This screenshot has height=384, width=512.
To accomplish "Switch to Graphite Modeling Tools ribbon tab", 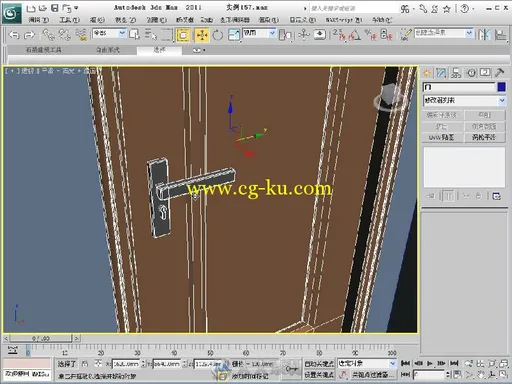I will click(43, 50).
